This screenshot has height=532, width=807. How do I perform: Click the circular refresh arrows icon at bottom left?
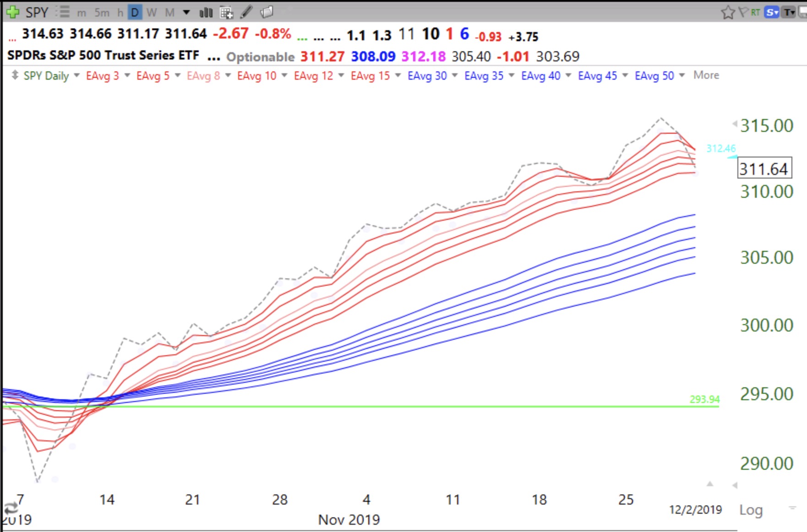click(x=11, y=508)
